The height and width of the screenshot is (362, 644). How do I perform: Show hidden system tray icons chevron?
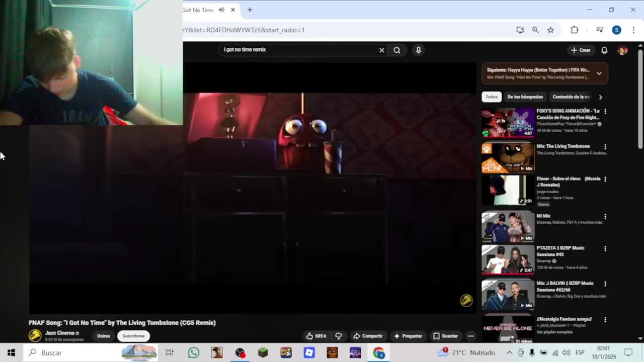tap(509, 352)
